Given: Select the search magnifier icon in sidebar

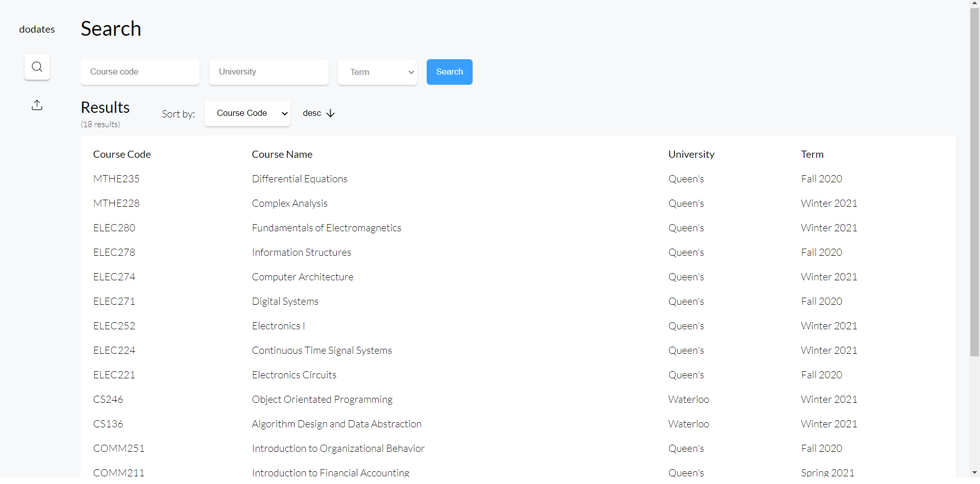Looking at the screenshot, I should click(x=37, y=67).
